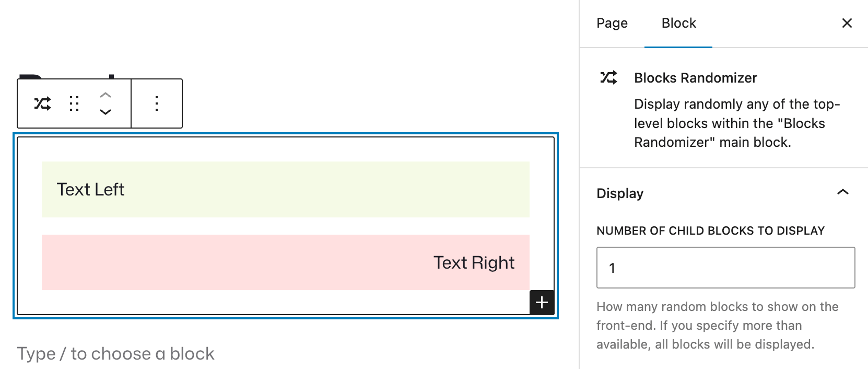The width and height of the screenshot is (868, 369).
Task: Open the Page settings tab
Action: 612,23
